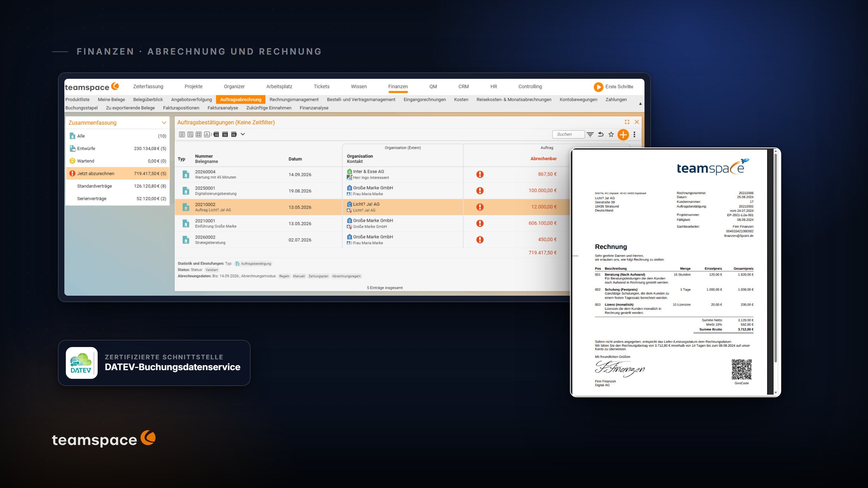
Task: Open the Controlling main menu
Action: click(x=530, y=87)
